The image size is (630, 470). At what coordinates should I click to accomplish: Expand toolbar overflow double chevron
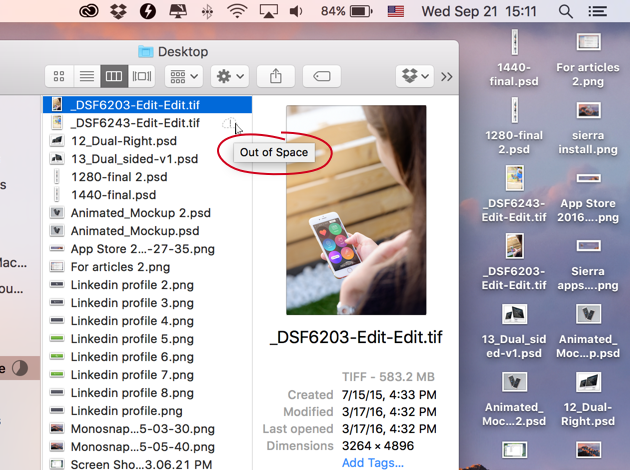[446, 76]
